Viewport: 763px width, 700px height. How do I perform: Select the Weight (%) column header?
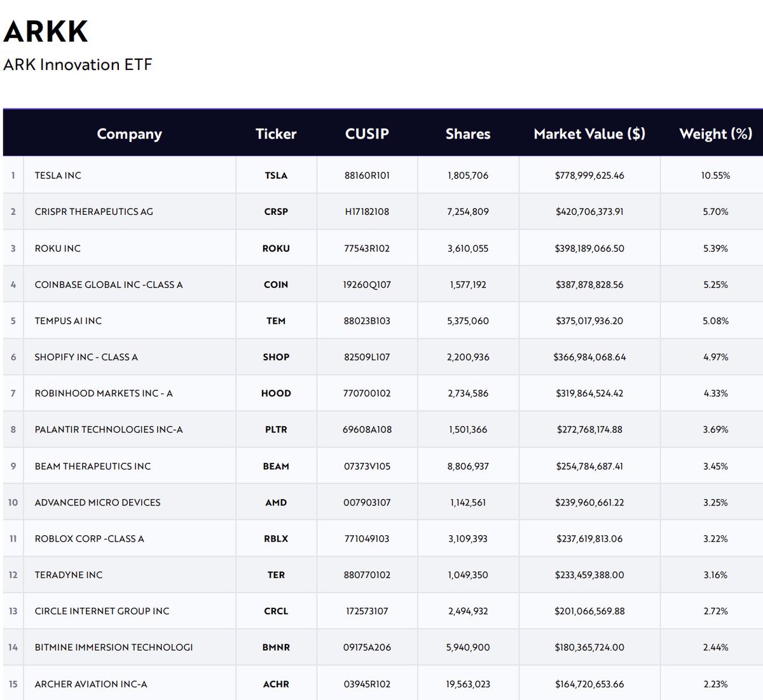[715, 134]
